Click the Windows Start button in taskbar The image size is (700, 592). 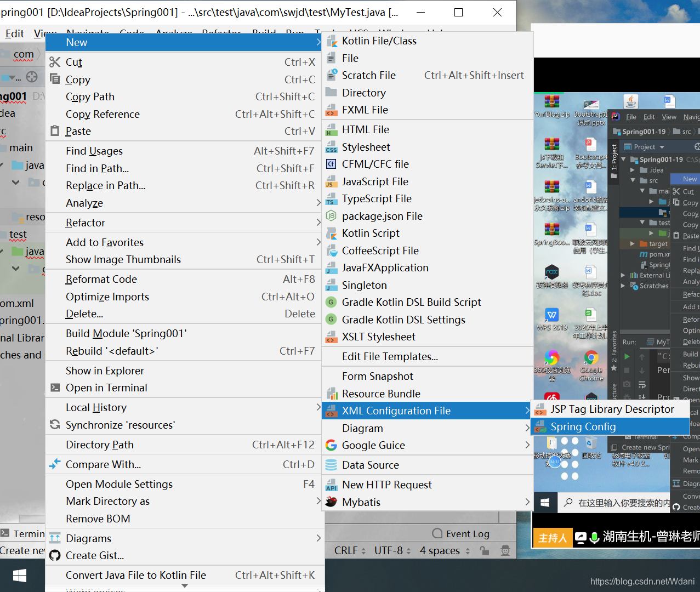[x=20, y=576]
